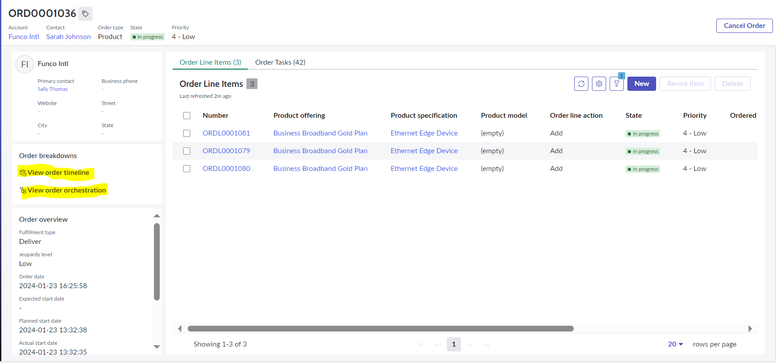Click the FI account avatar

click(24, 64)
